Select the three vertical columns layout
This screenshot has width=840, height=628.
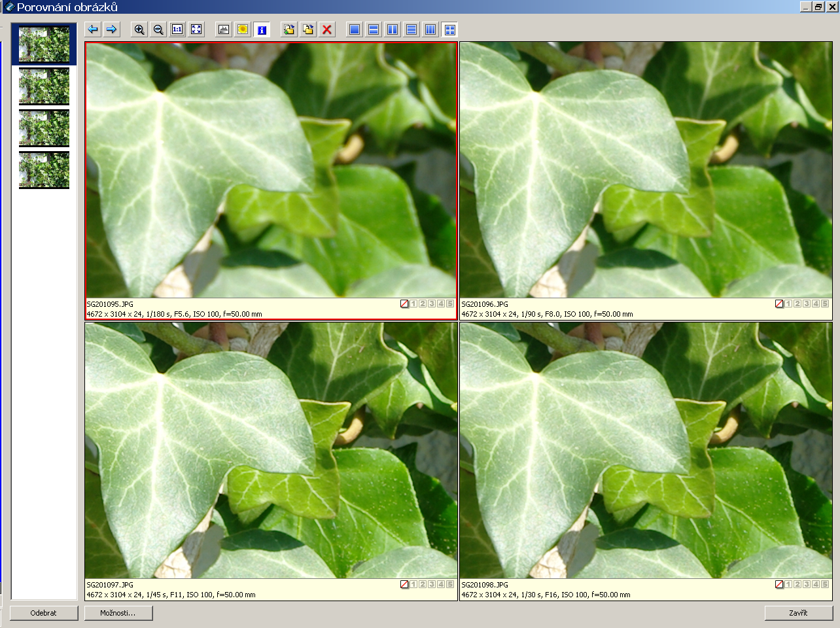click(x=430, y=29)
